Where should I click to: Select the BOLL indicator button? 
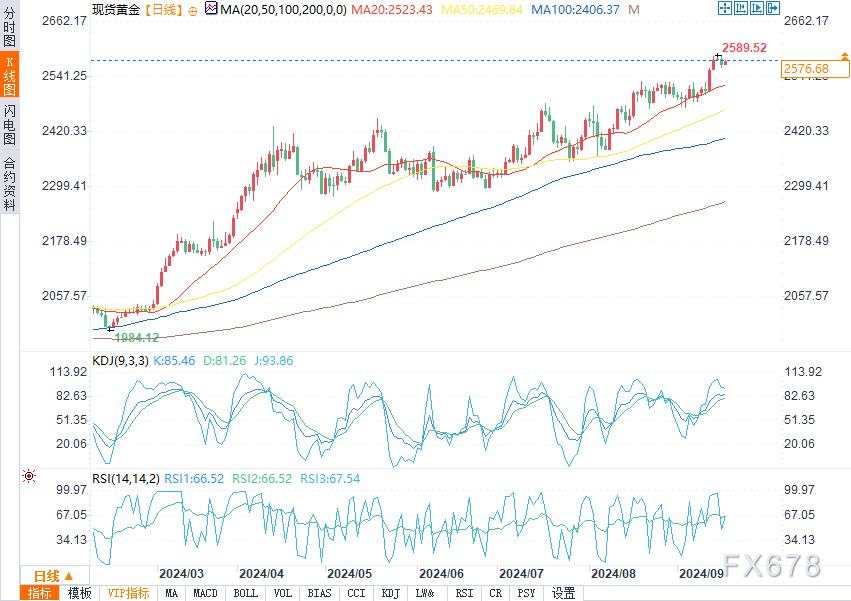tap(245, 593)
